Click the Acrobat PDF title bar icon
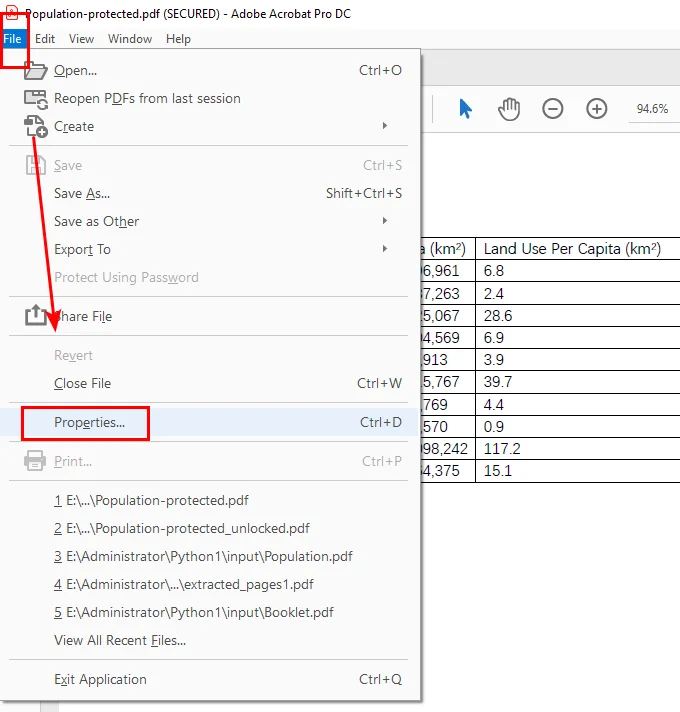Image resolution: width=680 pixels, height=712 pixels. [12, 12]
